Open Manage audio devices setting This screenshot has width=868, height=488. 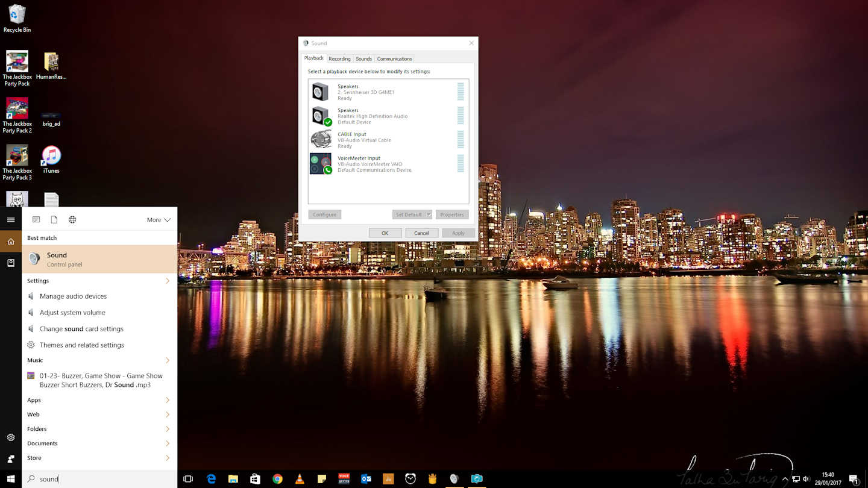[x=73, y=296]
